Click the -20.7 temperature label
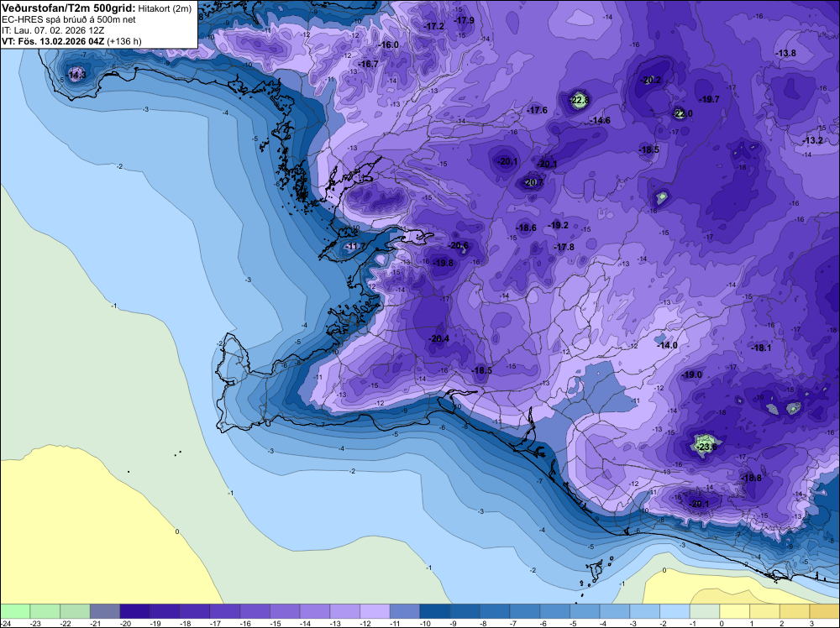This screenshot has height=628, width=840. [x=533, y=182]
